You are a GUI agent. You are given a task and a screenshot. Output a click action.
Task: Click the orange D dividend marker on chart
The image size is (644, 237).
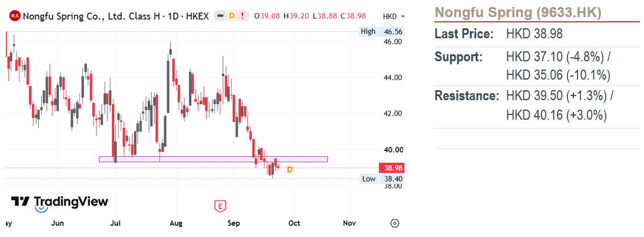coord(290,170)
